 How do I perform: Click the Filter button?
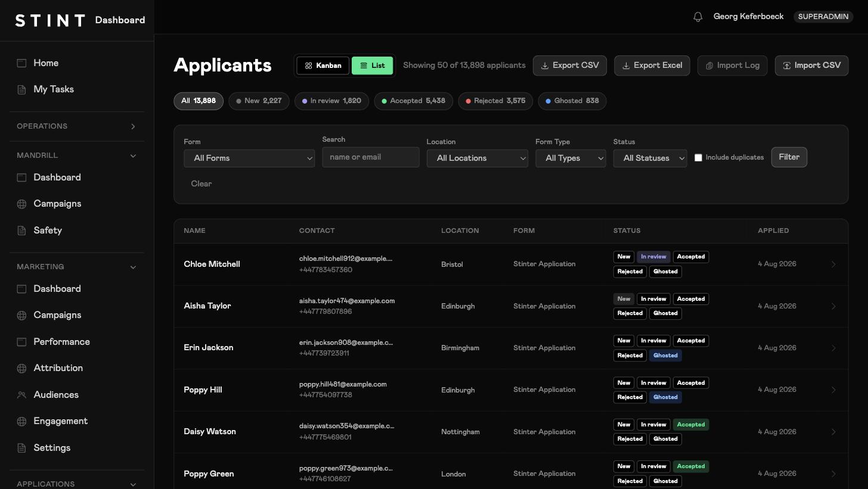(789, 157)
